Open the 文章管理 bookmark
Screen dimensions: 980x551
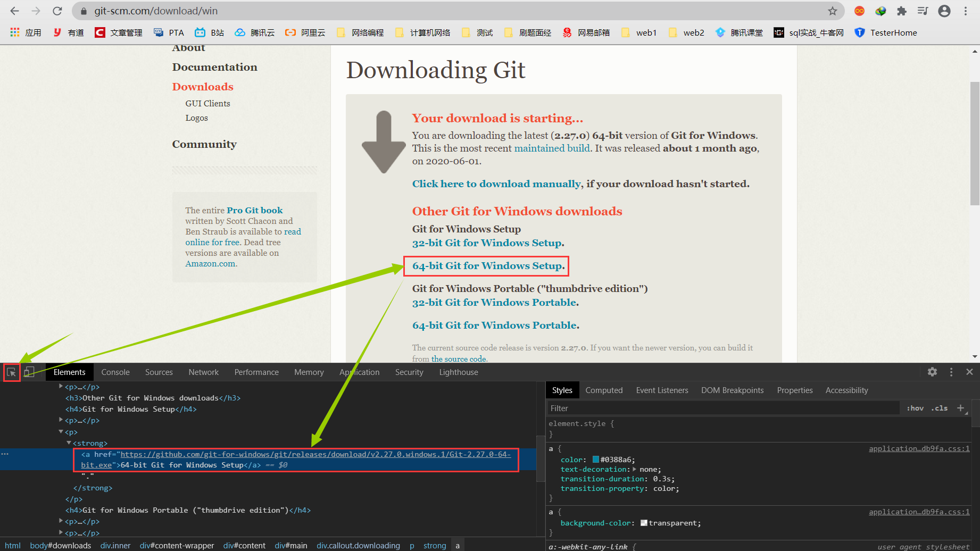tap(119, 32)
